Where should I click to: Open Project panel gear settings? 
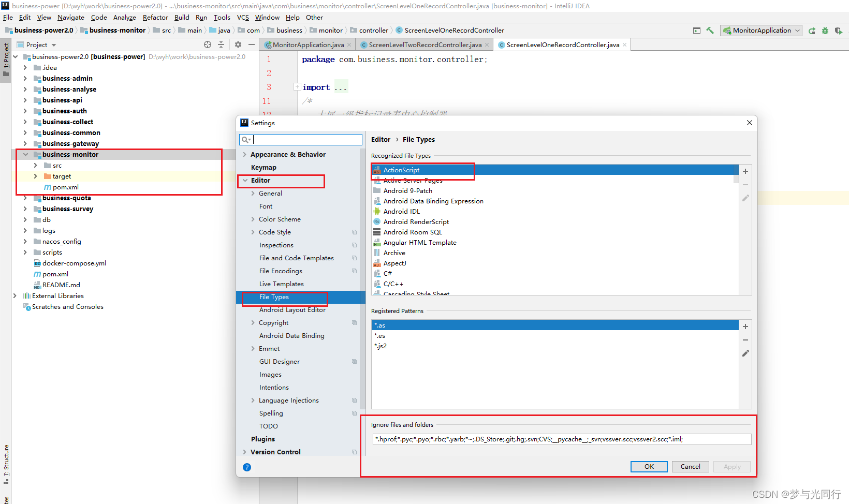238,45
